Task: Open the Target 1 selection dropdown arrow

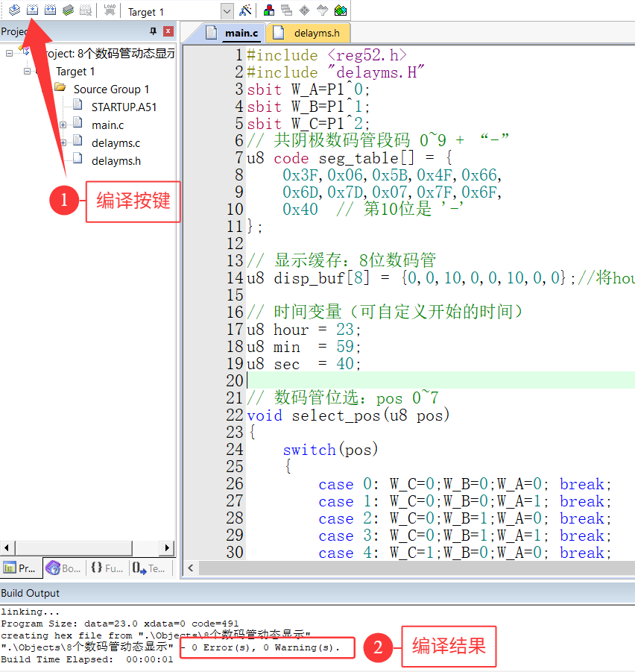Action: 227,12
